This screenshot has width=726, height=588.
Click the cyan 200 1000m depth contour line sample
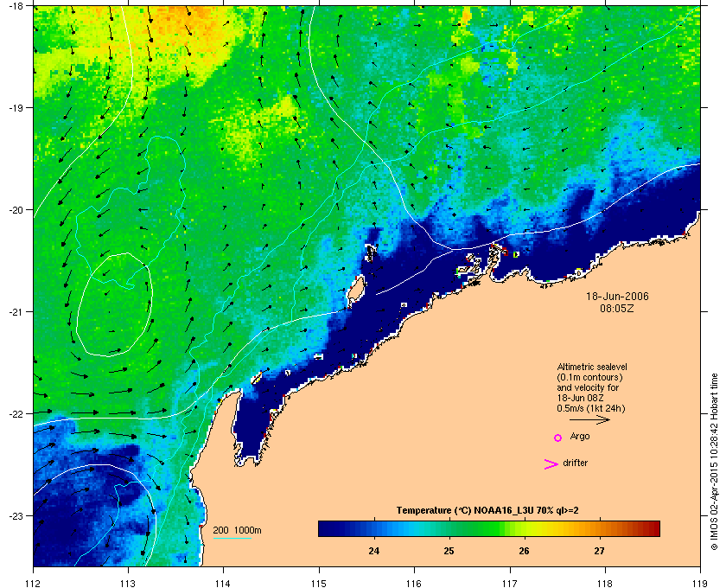(232, 538)
